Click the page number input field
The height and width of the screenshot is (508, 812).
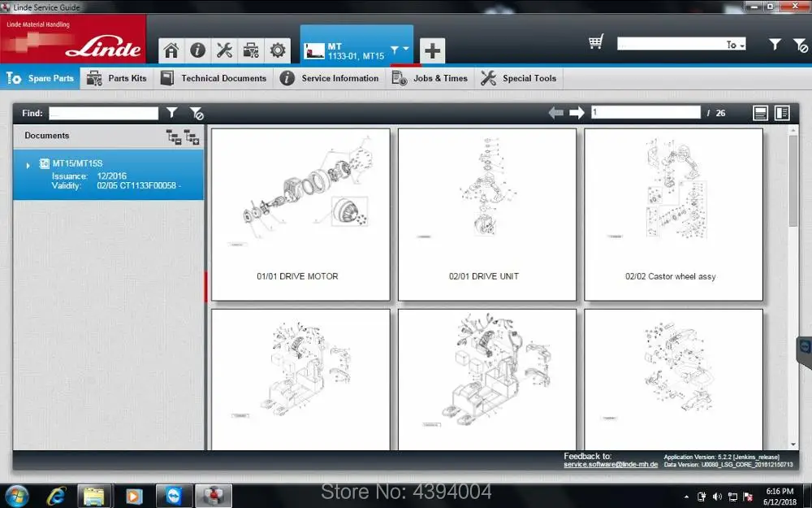pos(646,112)
